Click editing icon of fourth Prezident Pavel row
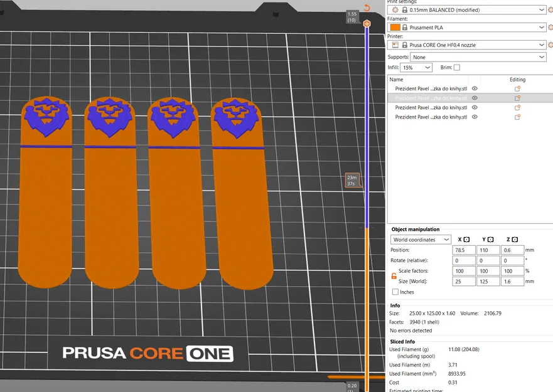The image size is (553, 392). point(517,117)
